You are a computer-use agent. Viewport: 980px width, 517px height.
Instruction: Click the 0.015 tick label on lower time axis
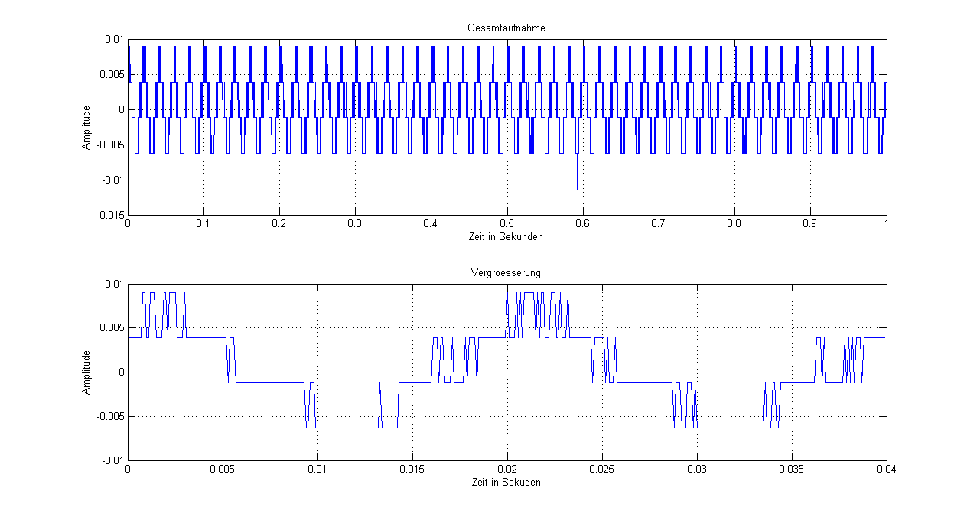click(x=412, y=470)
